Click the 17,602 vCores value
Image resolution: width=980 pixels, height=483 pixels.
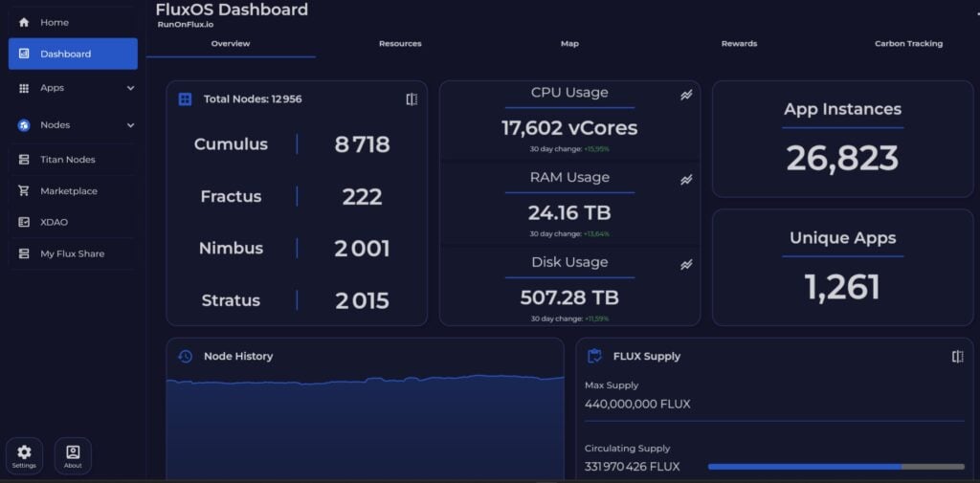coord(569,128)
